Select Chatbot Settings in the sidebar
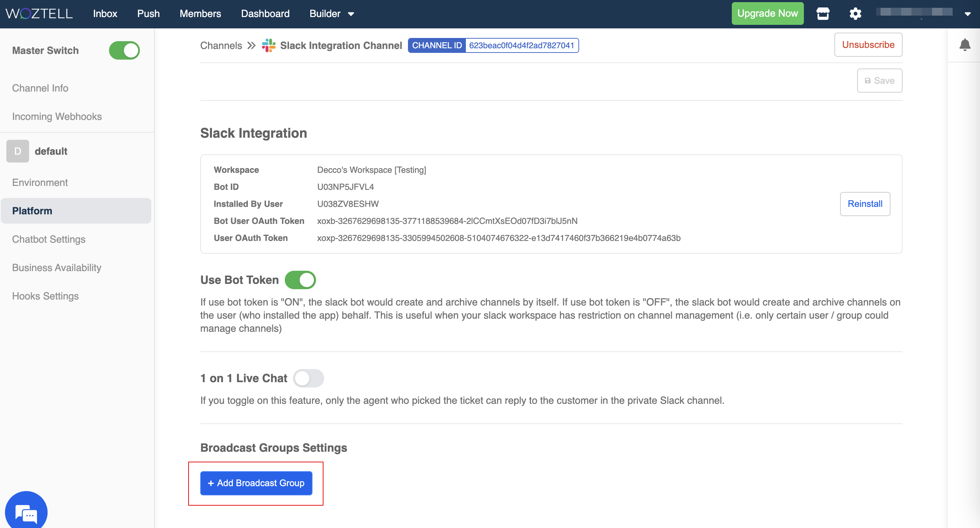This screenshot has height=528, width=980. pos(49,239)
